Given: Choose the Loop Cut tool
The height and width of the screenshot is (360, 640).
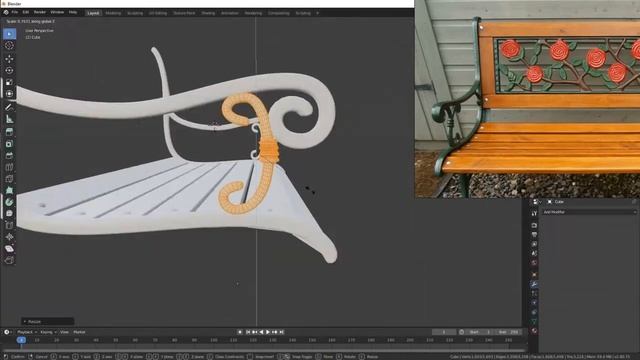Looking at the screenshot, I should (x=9, y=167).
